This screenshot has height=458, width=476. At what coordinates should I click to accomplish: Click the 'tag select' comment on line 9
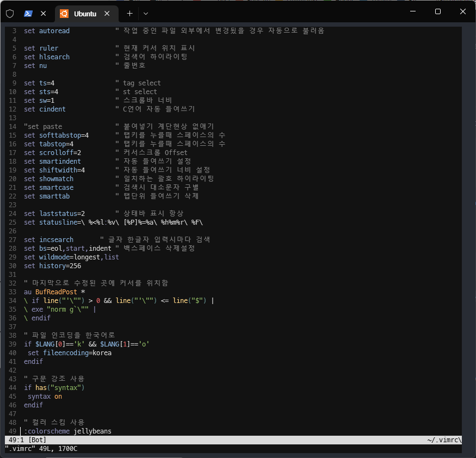click(x=142, y=83)
